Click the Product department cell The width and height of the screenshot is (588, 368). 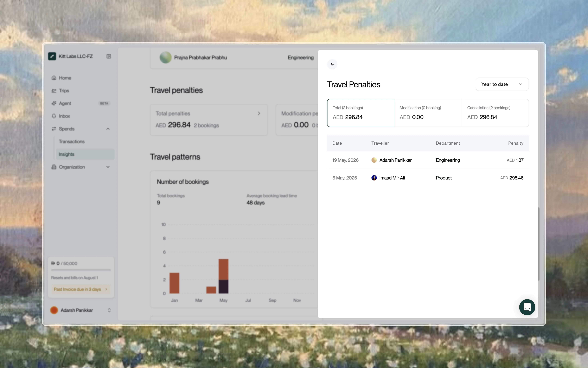tap(444, 178)
